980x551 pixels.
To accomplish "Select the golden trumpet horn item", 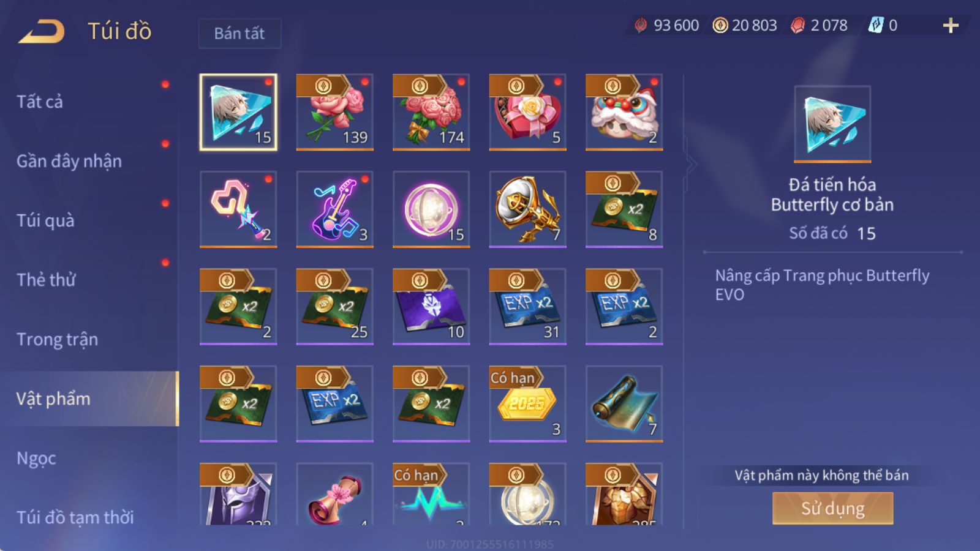I will click(x=527, y=209).
